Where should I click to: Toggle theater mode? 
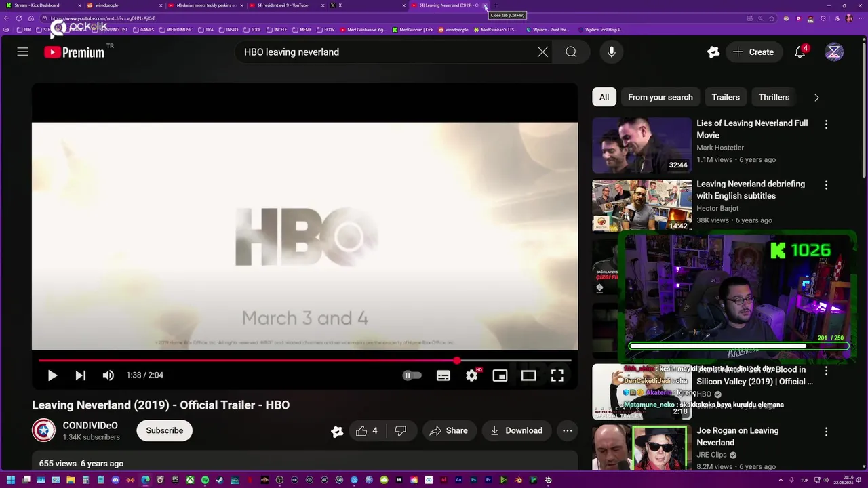tap(528, 375)
